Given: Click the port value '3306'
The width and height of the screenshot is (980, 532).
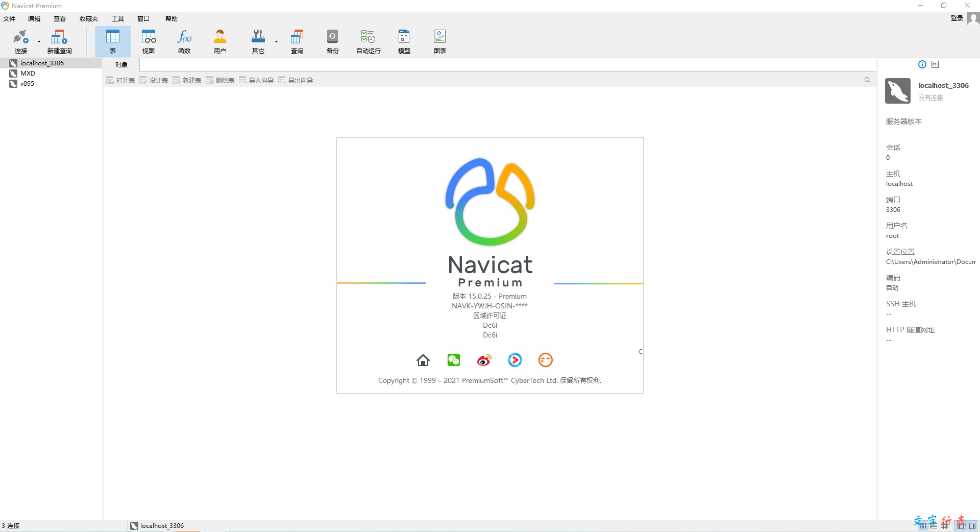Looking at the screenshot, I should (893, 210).
